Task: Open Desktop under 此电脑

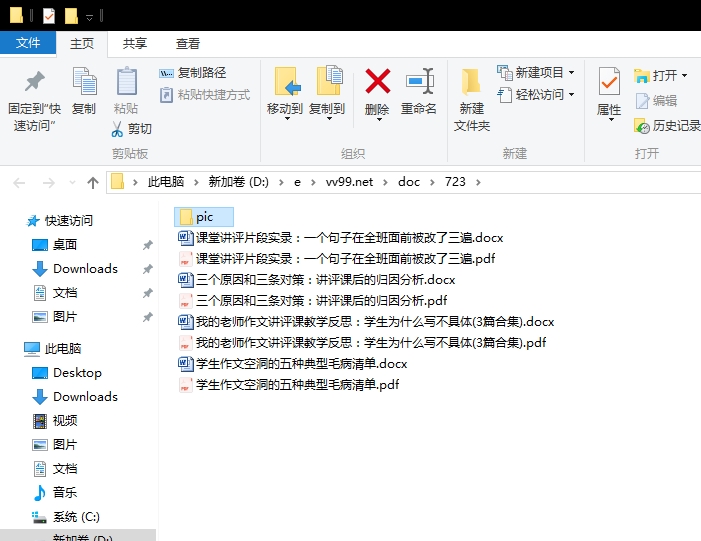Action: coord(67,372)
